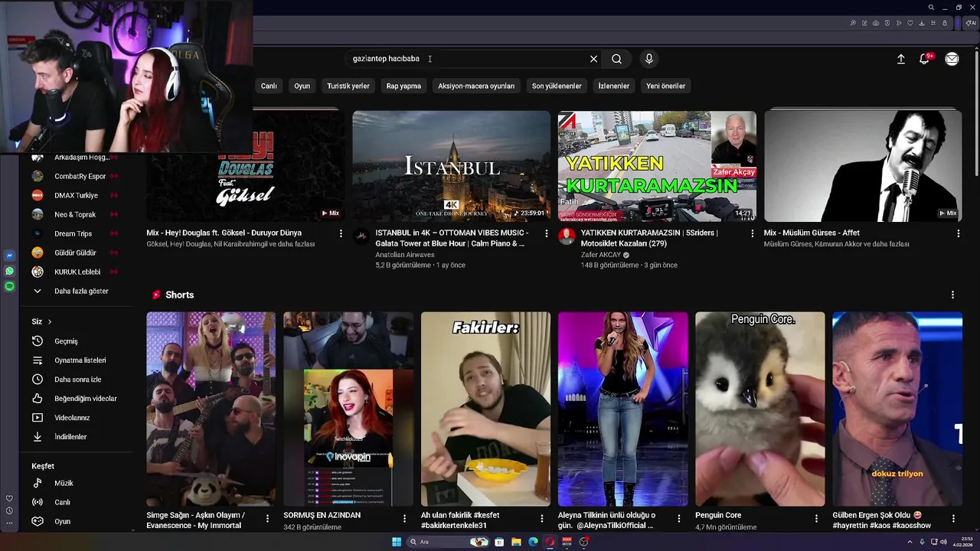Open Zafer AKCAY channel link under video

pos(600,255)
